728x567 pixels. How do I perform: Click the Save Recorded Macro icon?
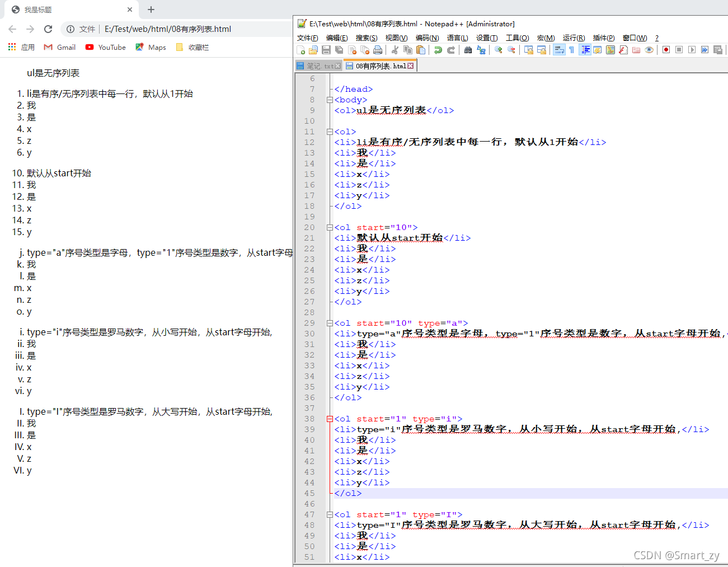click(x=717, y=50)
